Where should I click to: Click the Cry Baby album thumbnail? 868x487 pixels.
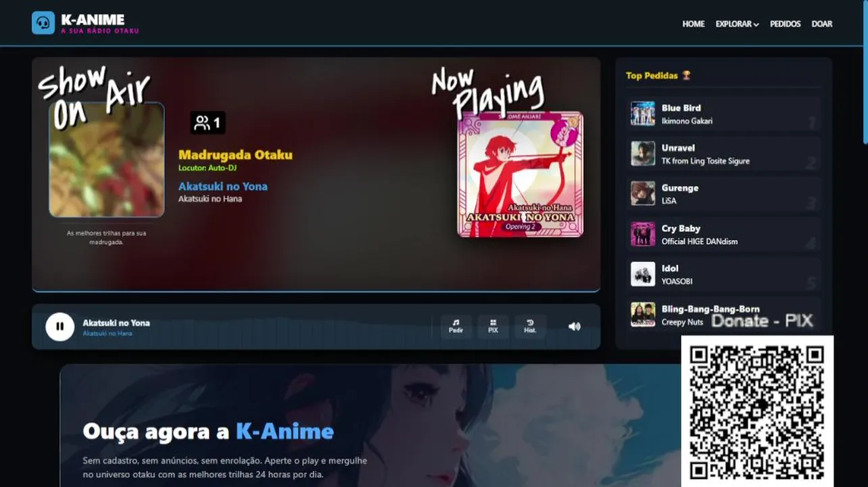tap(643, 234)
